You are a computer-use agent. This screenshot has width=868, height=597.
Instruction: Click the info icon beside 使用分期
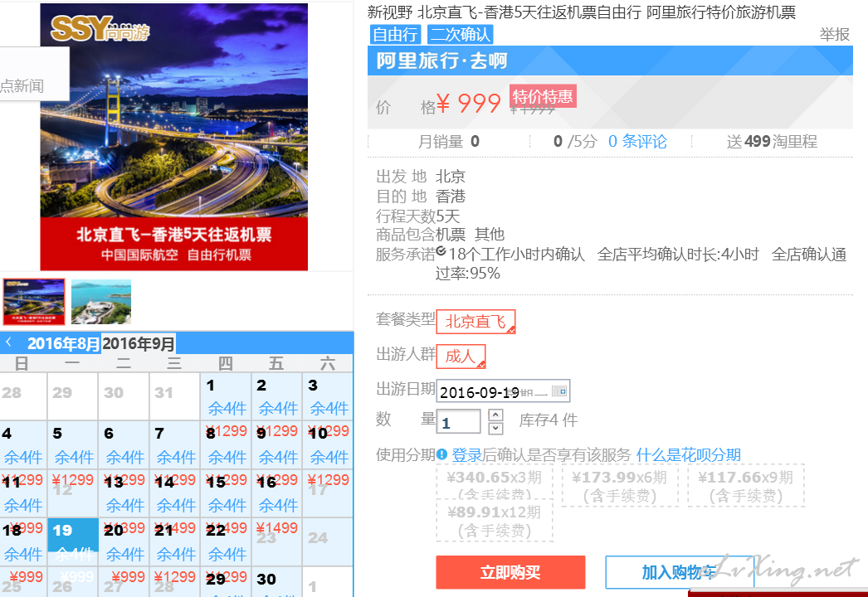pyautogui.click(x=441, y=455)
